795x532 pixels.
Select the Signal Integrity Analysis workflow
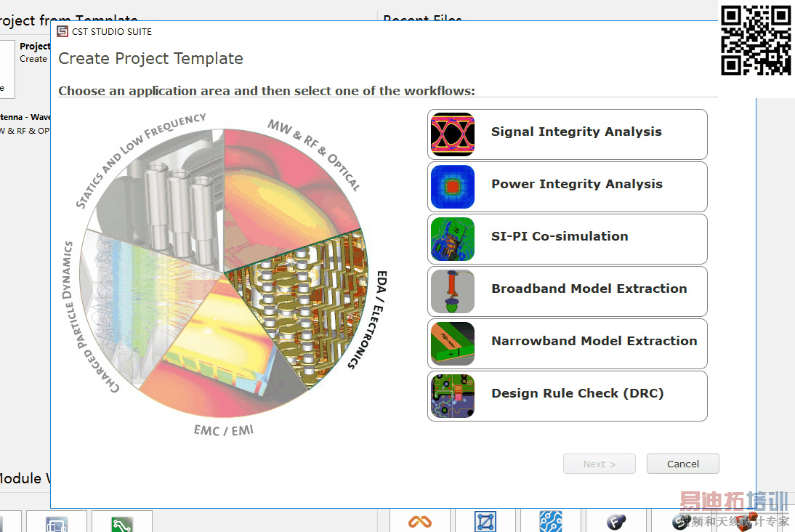[x=567, y=134]
